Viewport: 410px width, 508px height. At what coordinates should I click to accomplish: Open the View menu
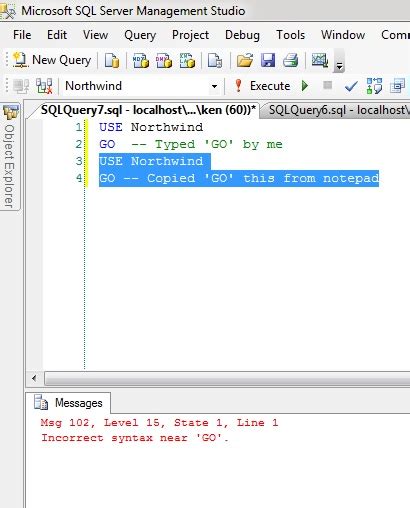[x=95, y=35]
